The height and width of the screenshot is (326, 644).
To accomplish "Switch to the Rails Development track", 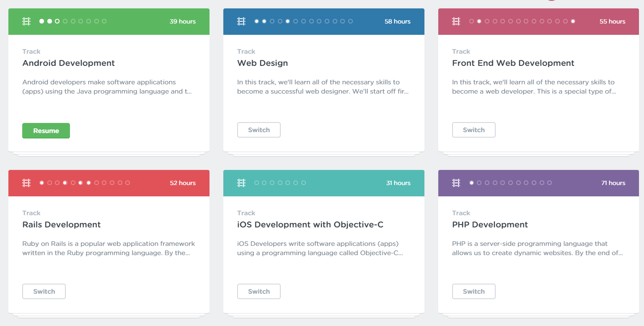I will (x=44, y=292).
